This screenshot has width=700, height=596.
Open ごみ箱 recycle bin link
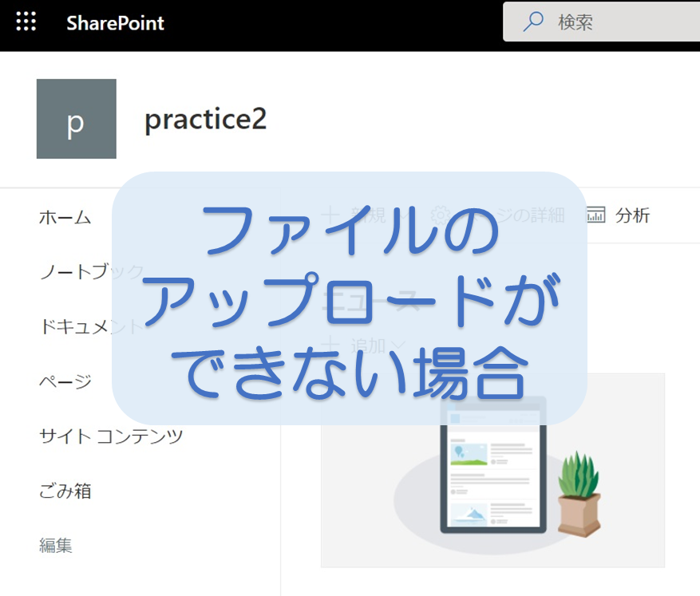(65, 491)
